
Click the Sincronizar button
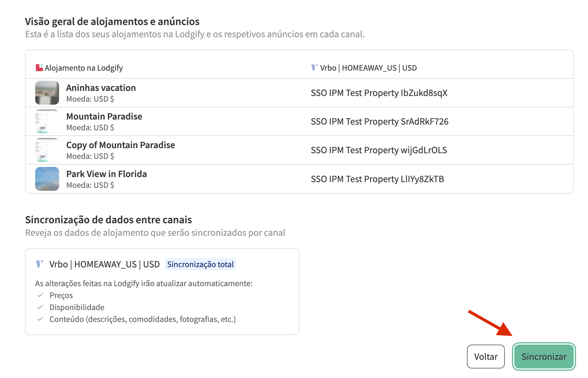544,357
